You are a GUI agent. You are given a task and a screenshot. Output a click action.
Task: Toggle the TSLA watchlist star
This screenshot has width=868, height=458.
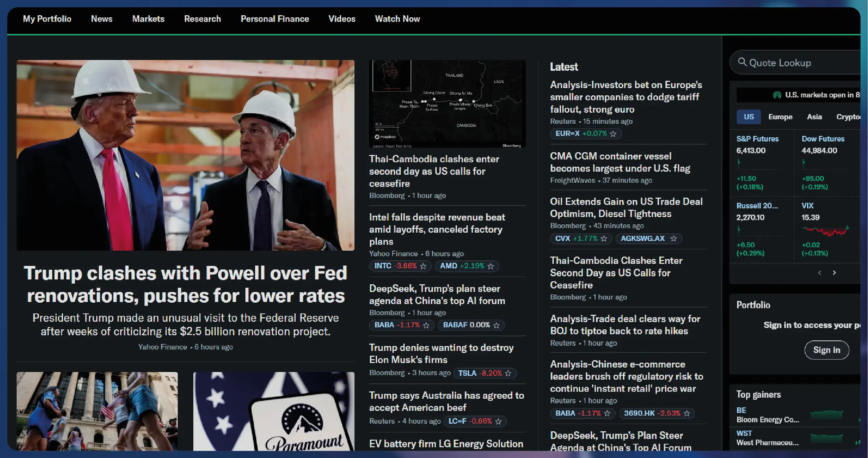(x=508, y=373)
